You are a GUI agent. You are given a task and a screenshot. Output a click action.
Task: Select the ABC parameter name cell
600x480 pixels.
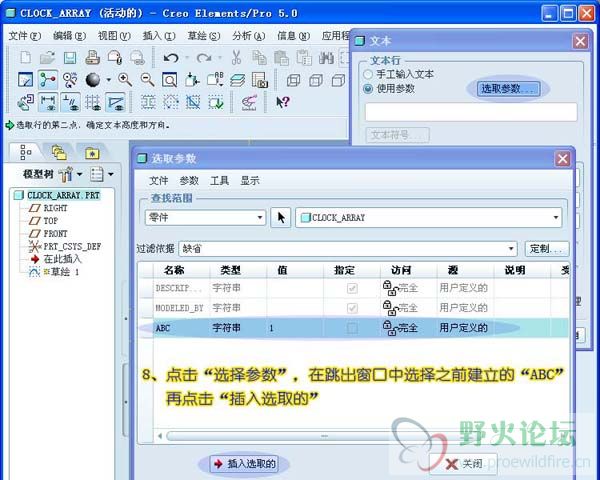coord(181,328)
